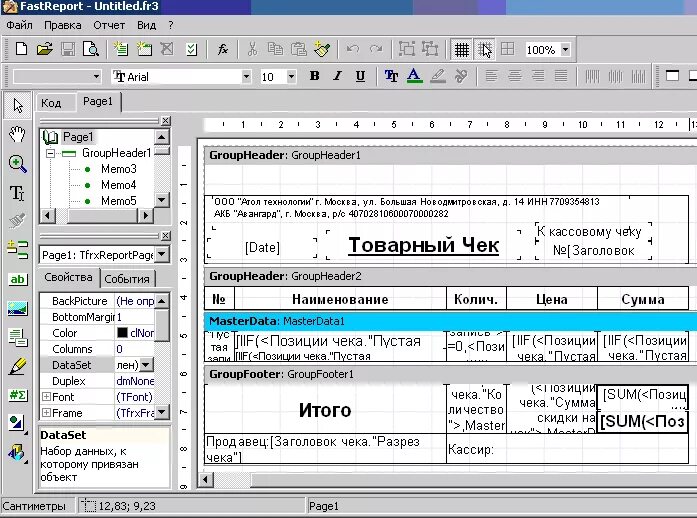Select the Товарный Чек memo
This screenshot has width=697, height=518.
(x=424, y=245)
